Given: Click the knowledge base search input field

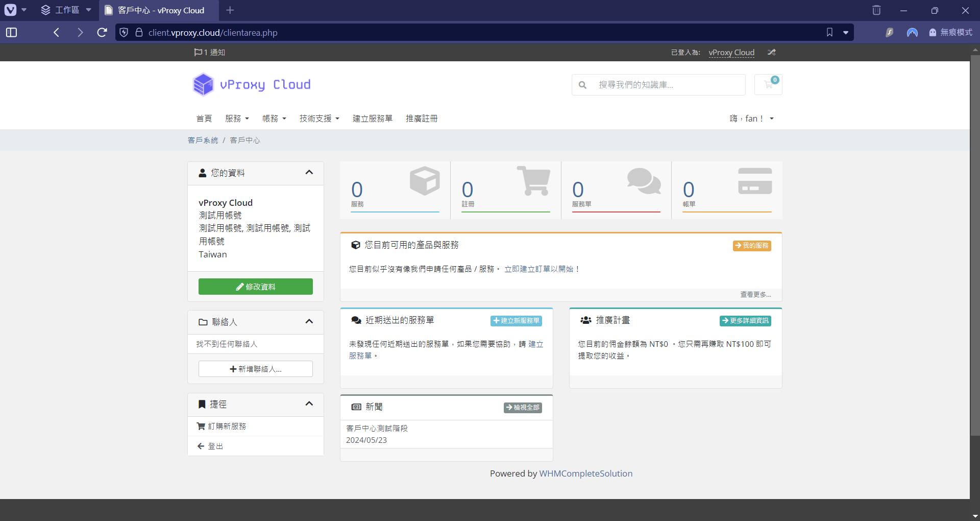Looking at the screenshot, I should [664, 84].
